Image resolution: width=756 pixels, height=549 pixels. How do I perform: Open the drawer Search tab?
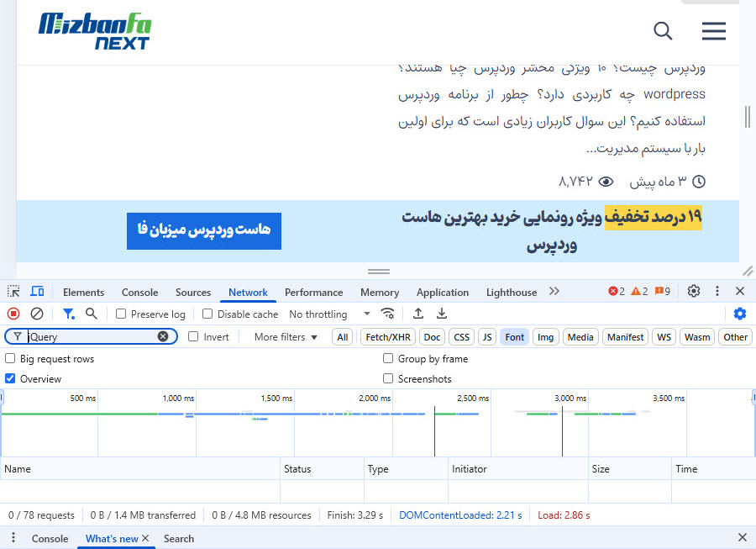[x=179, y=538]
